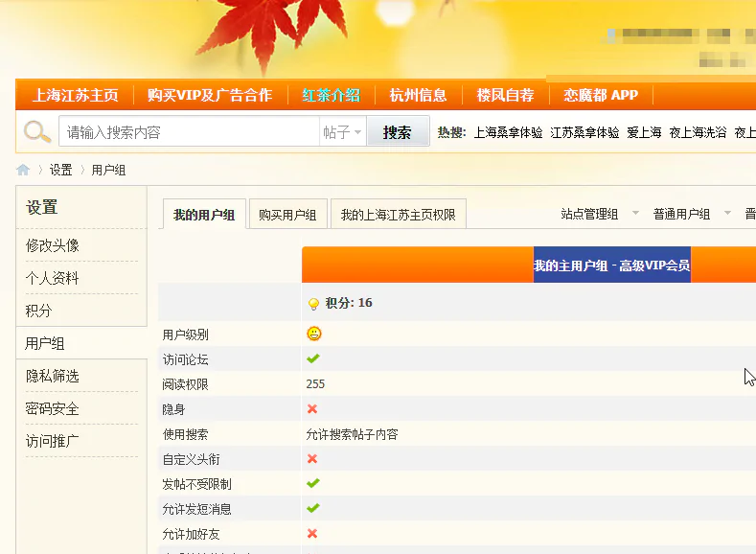Image resolution: width=756 pixels, height=554 pixels.
Task: Click the 允许加好友 row label
Action: 191,534
